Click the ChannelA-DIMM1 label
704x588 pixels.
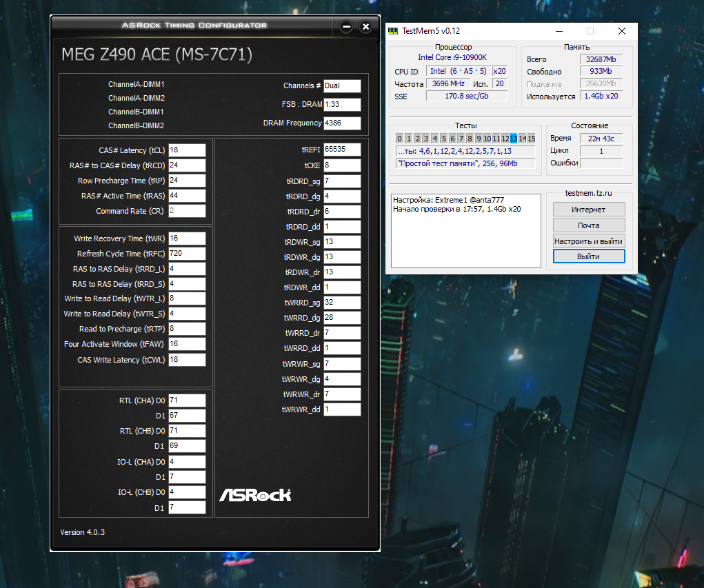coord(136,84)
